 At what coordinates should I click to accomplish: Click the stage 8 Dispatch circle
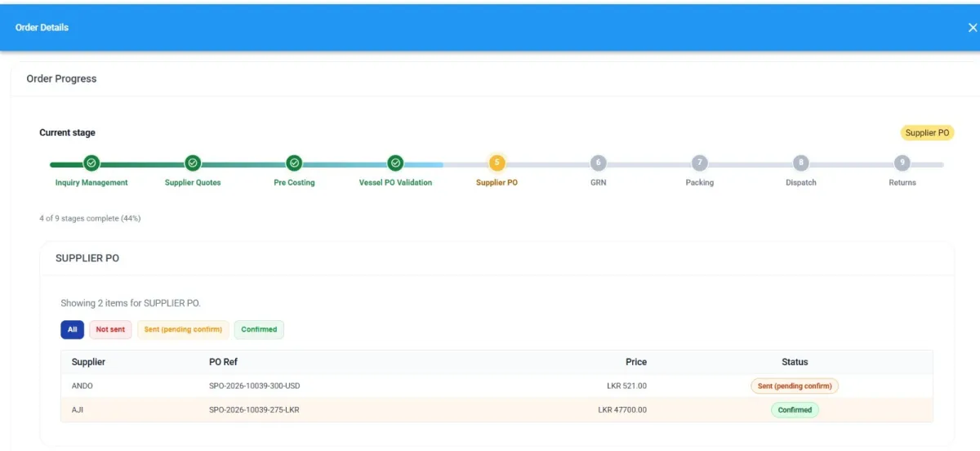coord(801,163)
